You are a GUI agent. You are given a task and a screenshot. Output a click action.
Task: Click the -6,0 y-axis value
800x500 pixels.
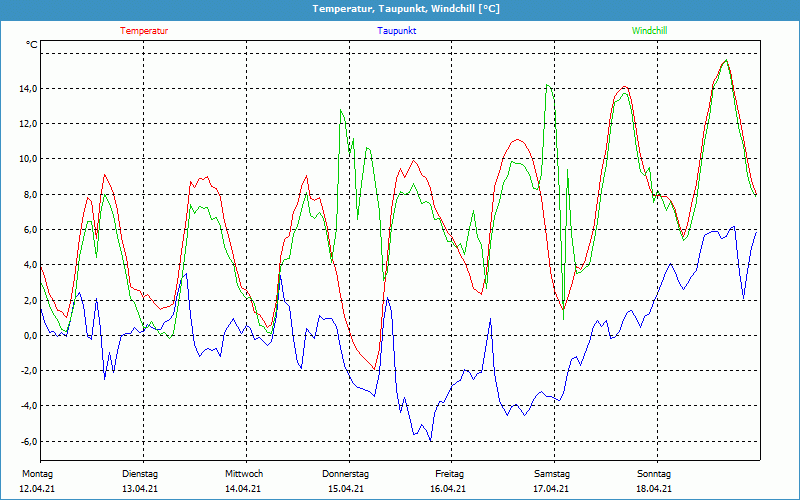(x=28, y=441)
